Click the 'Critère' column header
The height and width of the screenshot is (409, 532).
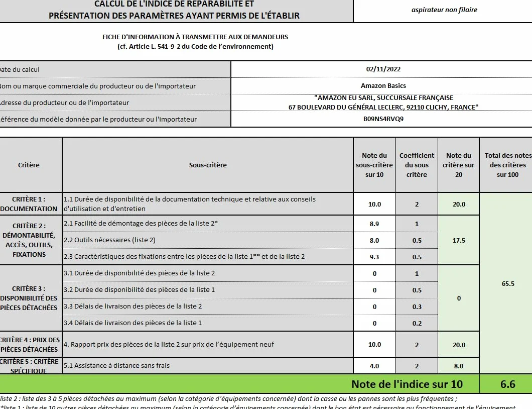coord(29,165)
